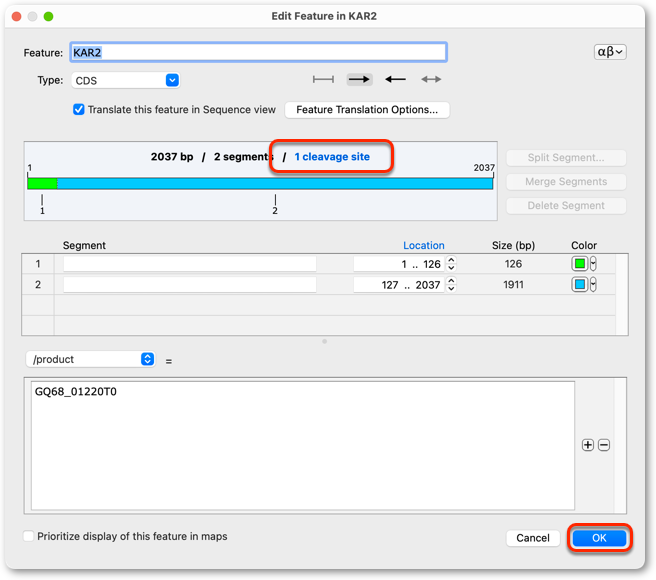Select the bidirectional arrow directionality
Image resolution: width=656 pixels, height=580 pixels.
click(431, 79)
